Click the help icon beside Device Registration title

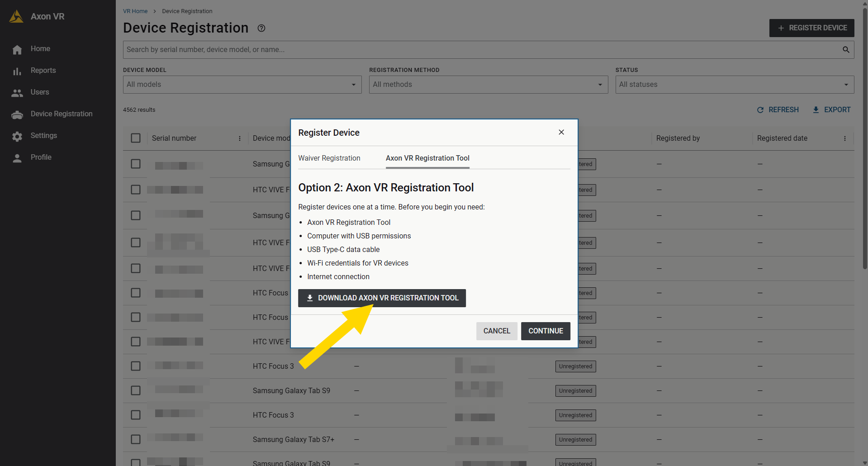click(261, 28)
